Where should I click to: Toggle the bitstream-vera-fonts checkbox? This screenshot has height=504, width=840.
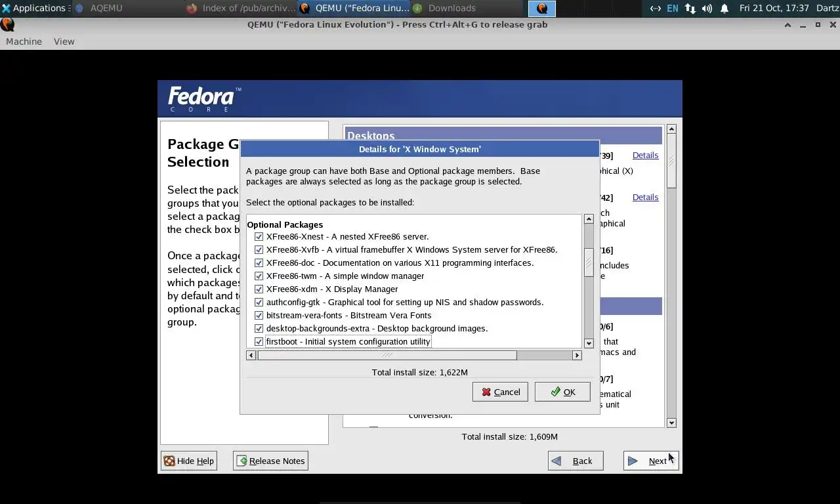click(x=259, y=315)
